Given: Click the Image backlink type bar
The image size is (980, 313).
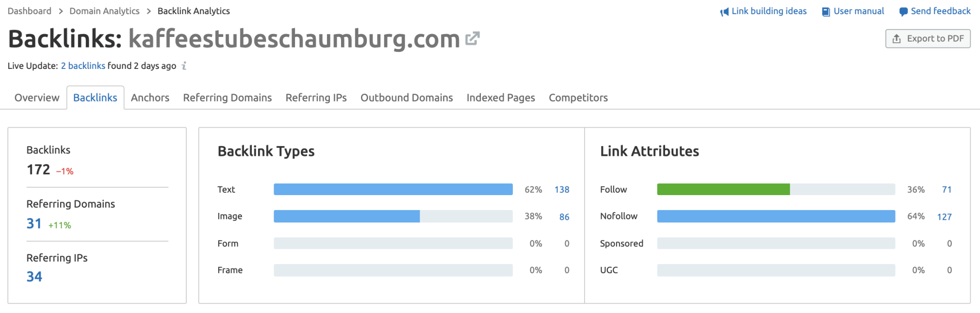Looking at the screenshot, I should [x=346, y=216].
